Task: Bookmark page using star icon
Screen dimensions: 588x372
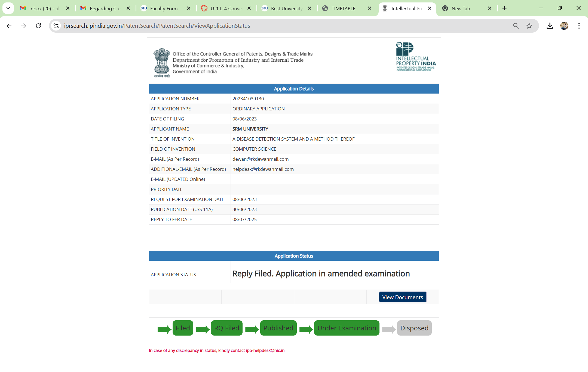Action: coord(529,26)
